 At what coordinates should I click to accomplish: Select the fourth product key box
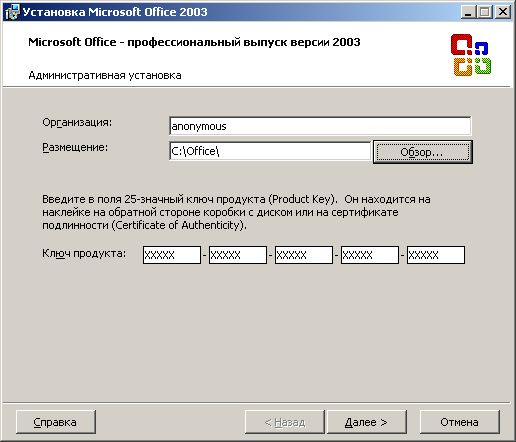click(x=370, y=255)
